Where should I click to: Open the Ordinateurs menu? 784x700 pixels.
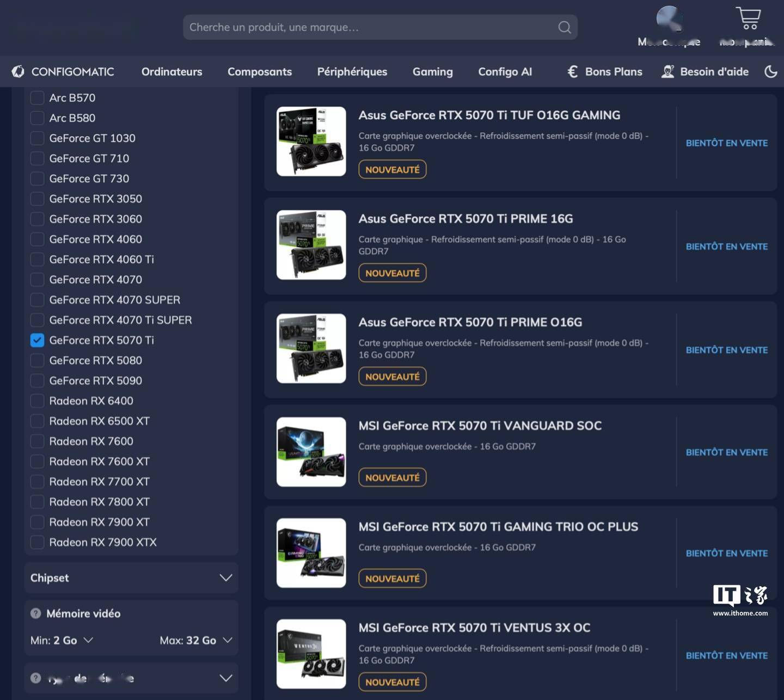pos(171,71)
